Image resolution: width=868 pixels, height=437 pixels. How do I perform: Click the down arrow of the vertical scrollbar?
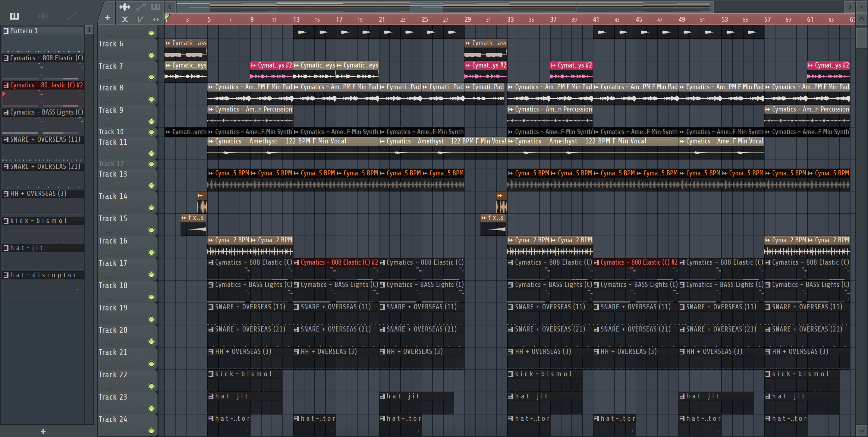[x=862, y=430]
